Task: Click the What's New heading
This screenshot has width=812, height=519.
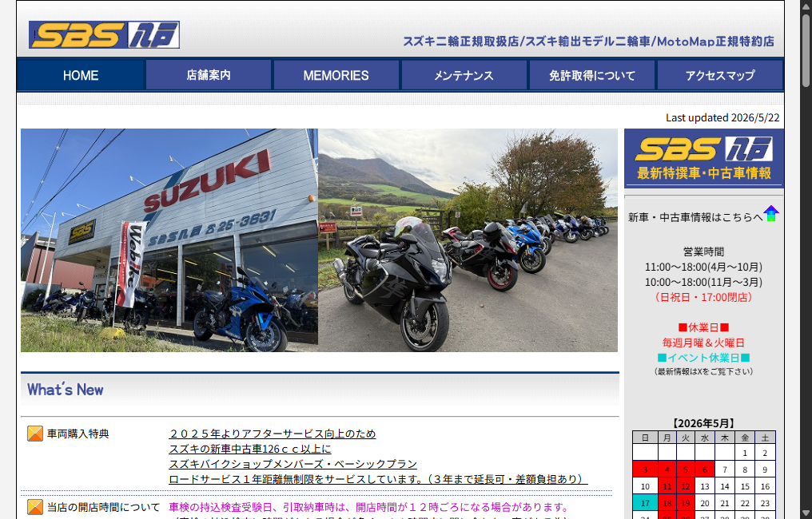Action: click(x=66, y=390)
